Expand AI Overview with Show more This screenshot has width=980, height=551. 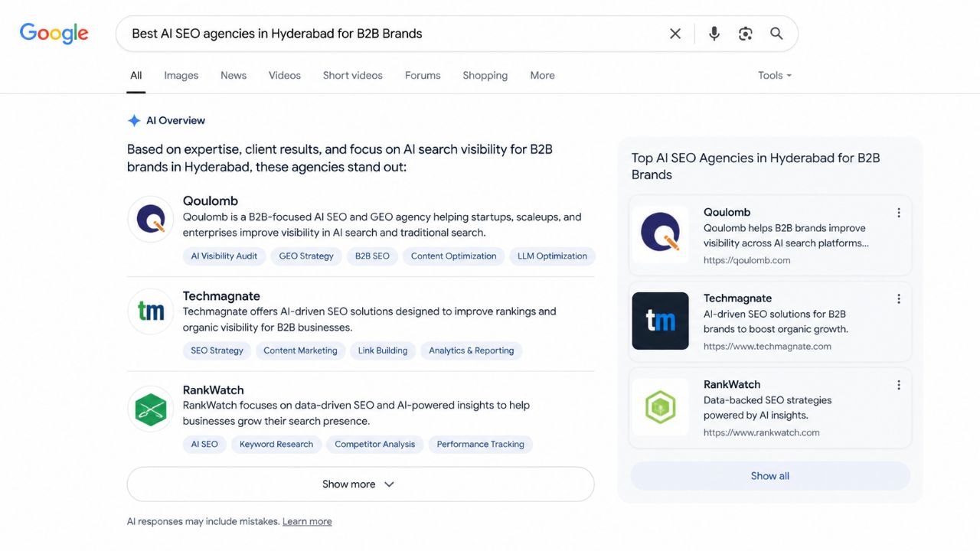point(361,484)
